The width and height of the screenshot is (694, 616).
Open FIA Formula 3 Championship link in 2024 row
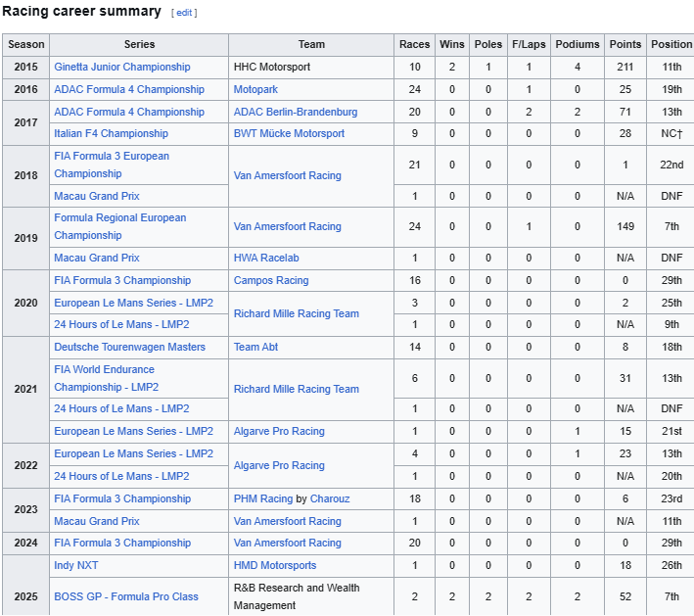[122, 543]
